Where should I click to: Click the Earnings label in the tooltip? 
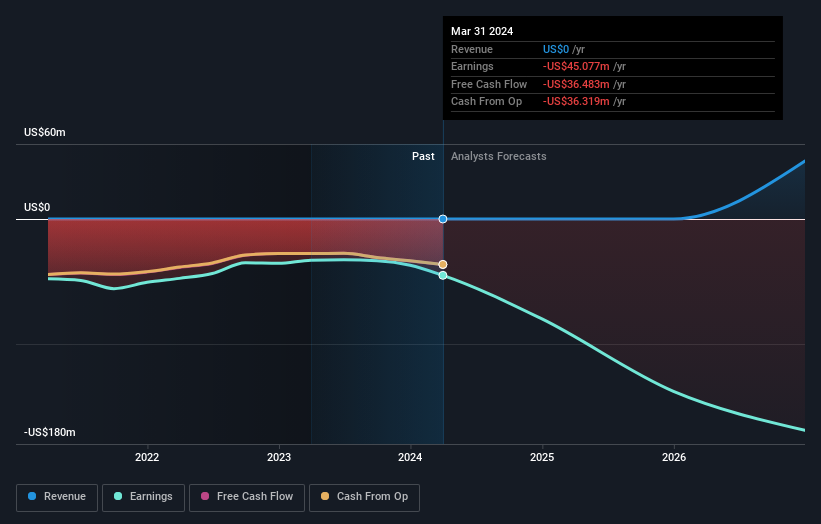coord(472,66)
